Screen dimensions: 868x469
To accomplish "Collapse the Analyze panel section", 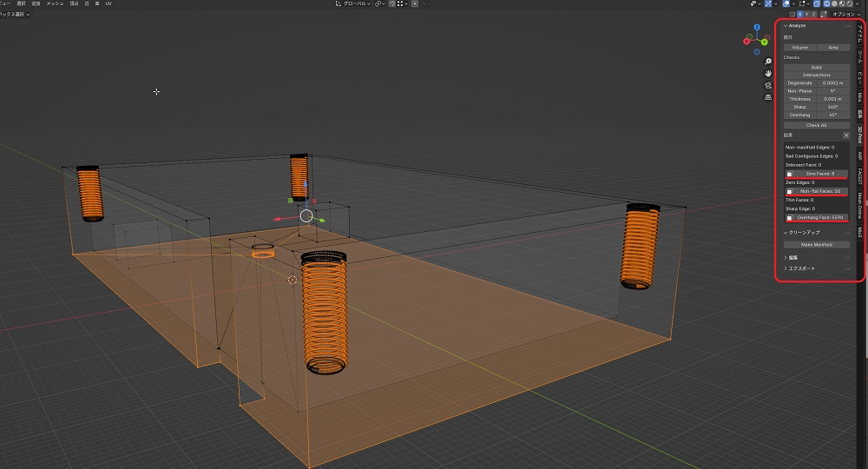I will tap(797, 26).
